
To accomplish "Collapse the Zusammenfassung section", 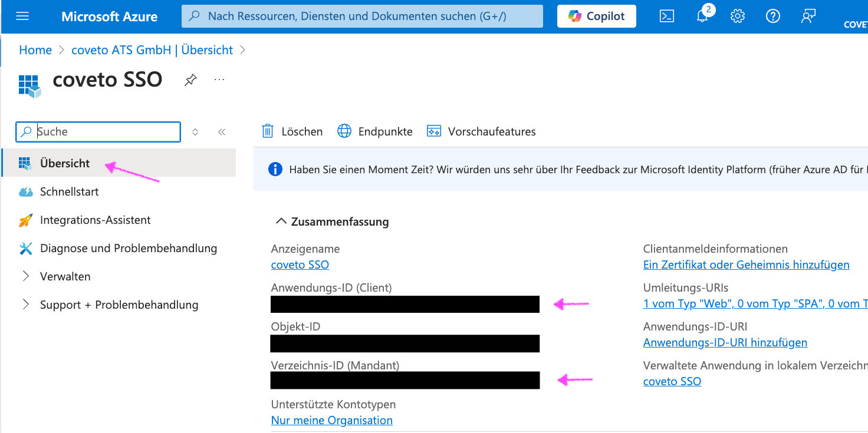I will pos(332,222).
